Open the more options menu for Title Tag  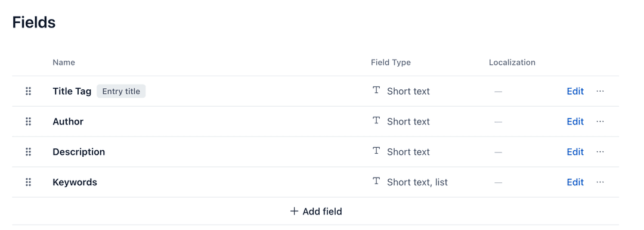point(600,91)
